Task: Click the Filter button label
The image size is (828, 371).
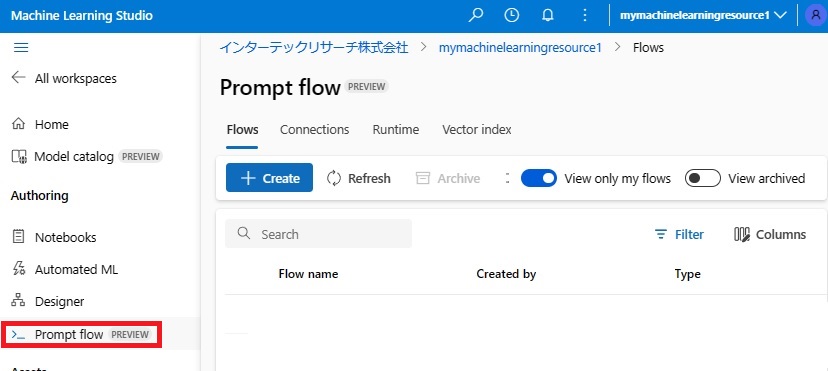Action: pyautogui.click(x=689, y=234)
